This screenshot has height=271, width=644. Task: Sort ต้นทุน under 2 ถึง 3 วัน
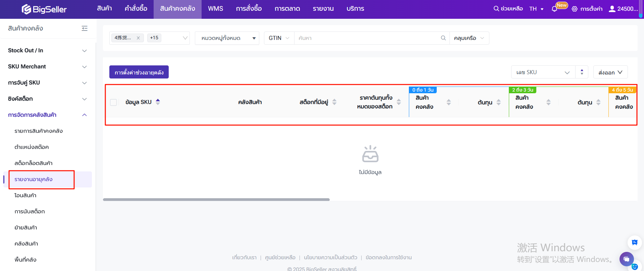pyautogui.click(x=598, y=102)
